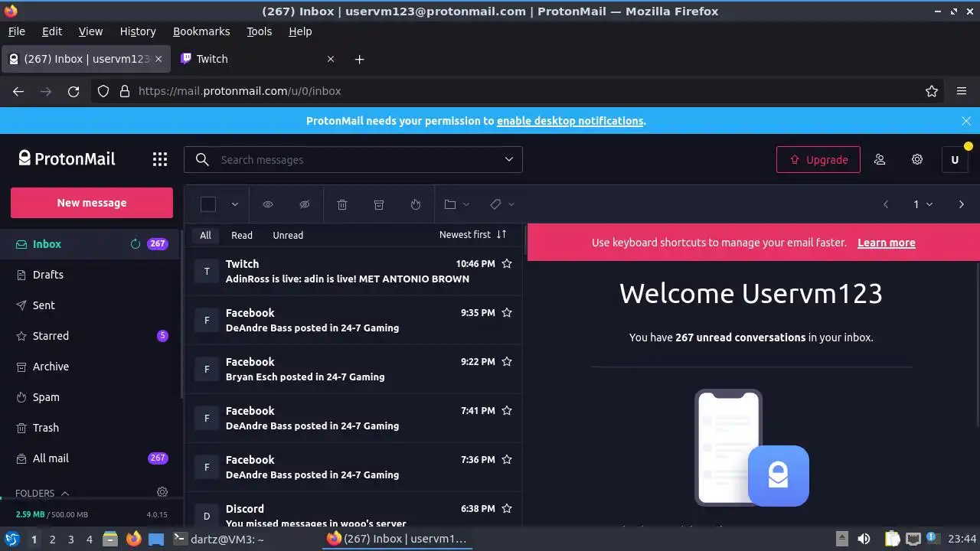Open the user account U avatar menu
Image resolution: width=980 pixels, height=551 pixels.
coord(955,160)
